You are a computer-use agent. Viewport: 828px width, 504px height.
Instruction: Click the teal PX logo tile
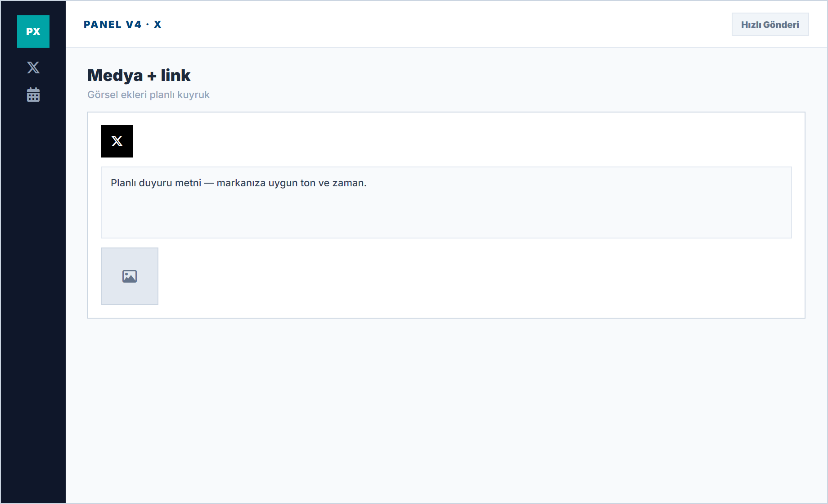point(33,31)
